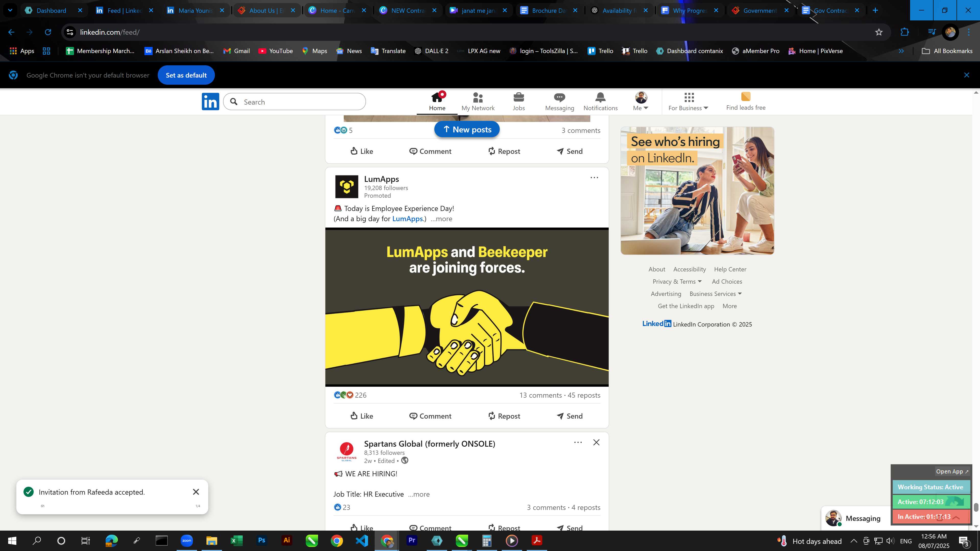Screen dimensions: 980x551
Task: Click Get the LinkedIn app link
Action: [685, 306]
